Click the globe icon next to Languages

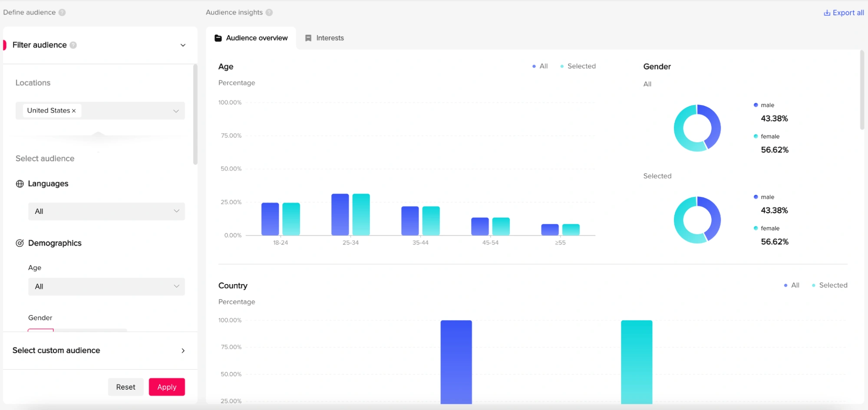coord(20,184)
